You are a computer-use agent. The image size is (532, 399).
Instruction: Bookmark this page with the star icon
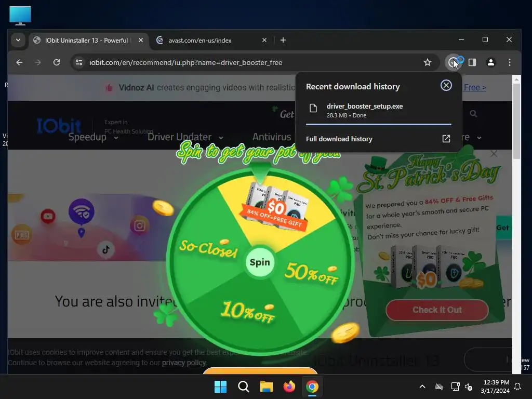point(428,62)
